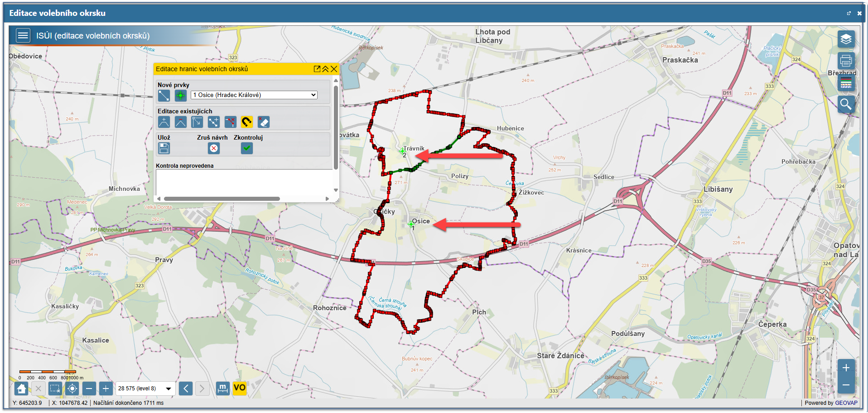Open the map scale level dropdown
Viewport: 868px width, 413px height.
click(x=145, y=389)
